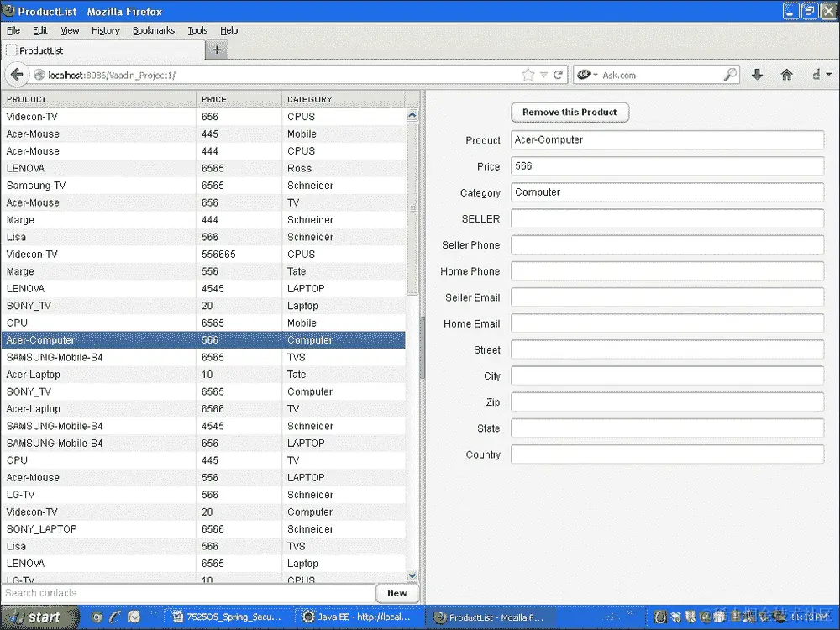Image resolution: width=840 pixels, height=630 pixels.
Task: Click table scrollbar down arrow
Action: coord(412,576)
